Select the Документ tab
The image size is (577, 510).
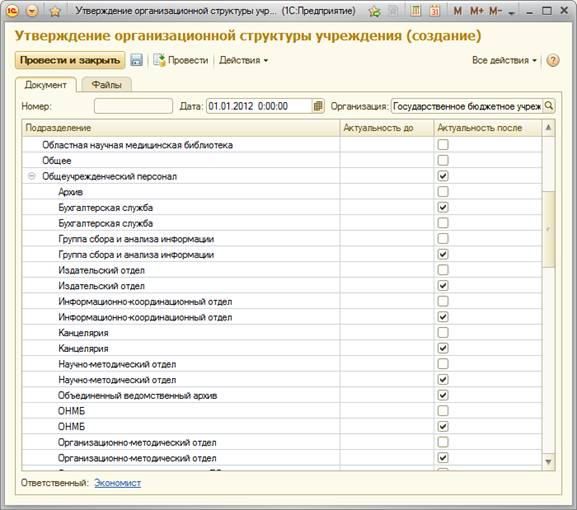point(46,85)
